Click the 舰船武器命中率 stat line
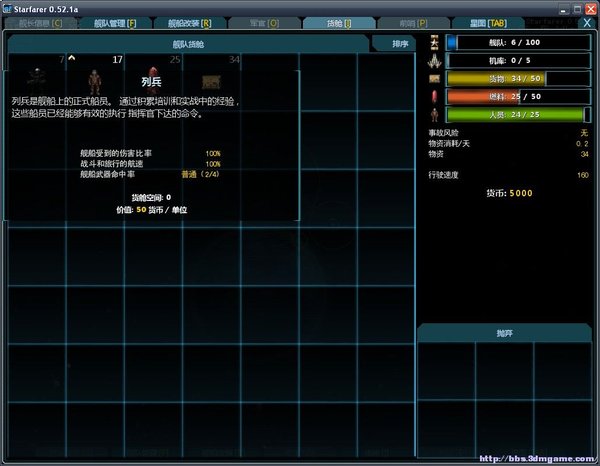The image size is (600, 466). [150, 174]
